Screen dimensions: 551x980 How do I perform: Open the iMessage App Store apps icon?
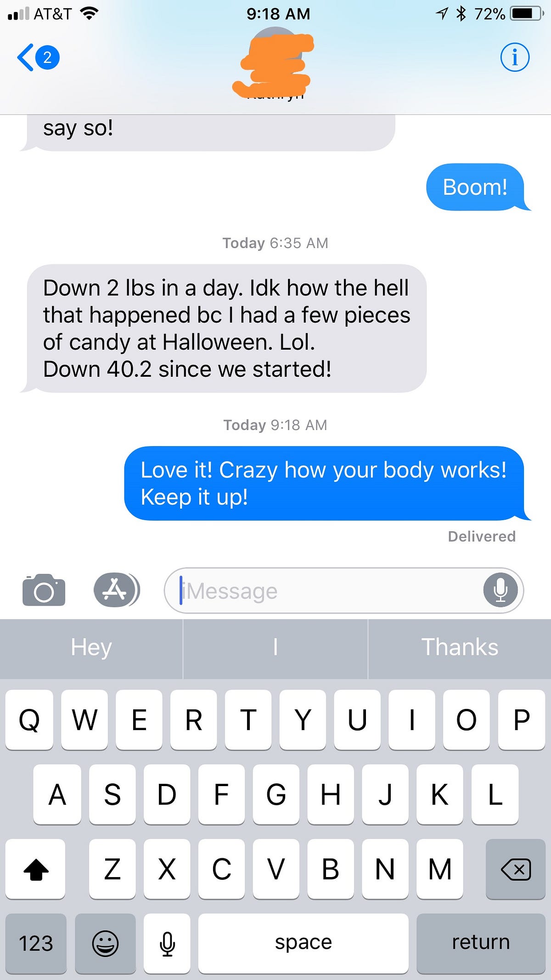(x=117, y=590)
